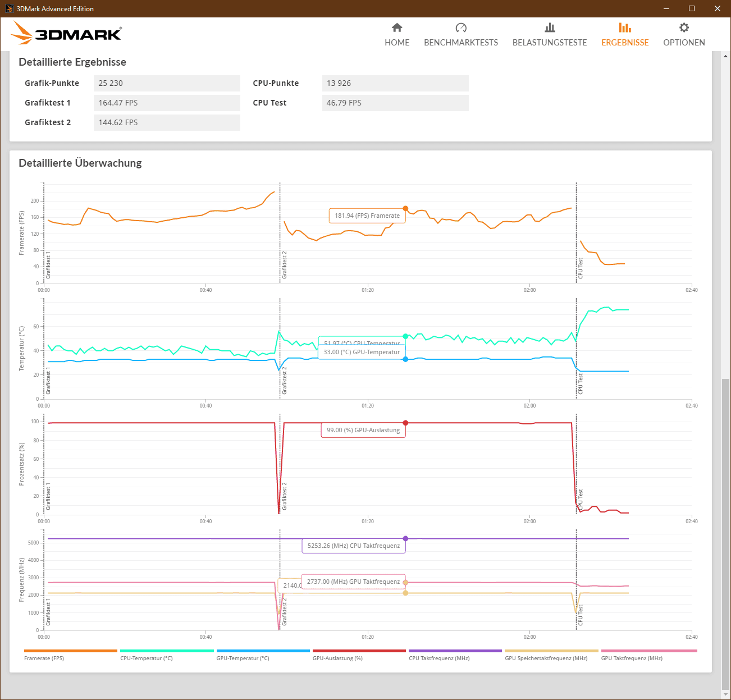Viewport: 731px width, 700px height.
Task: Minimize the 3DMark window
Action: [x=666, y=8]
